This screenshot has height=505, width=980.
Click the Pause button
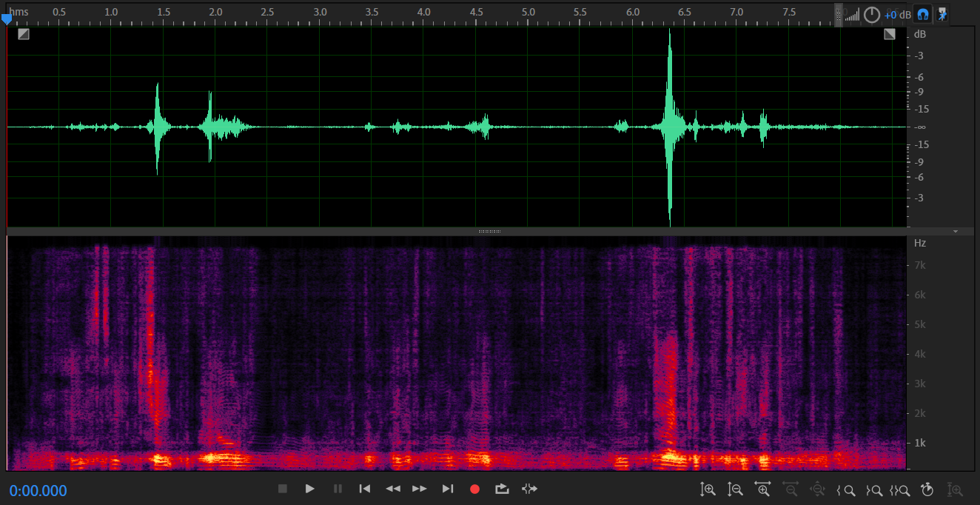click(338, 489)
